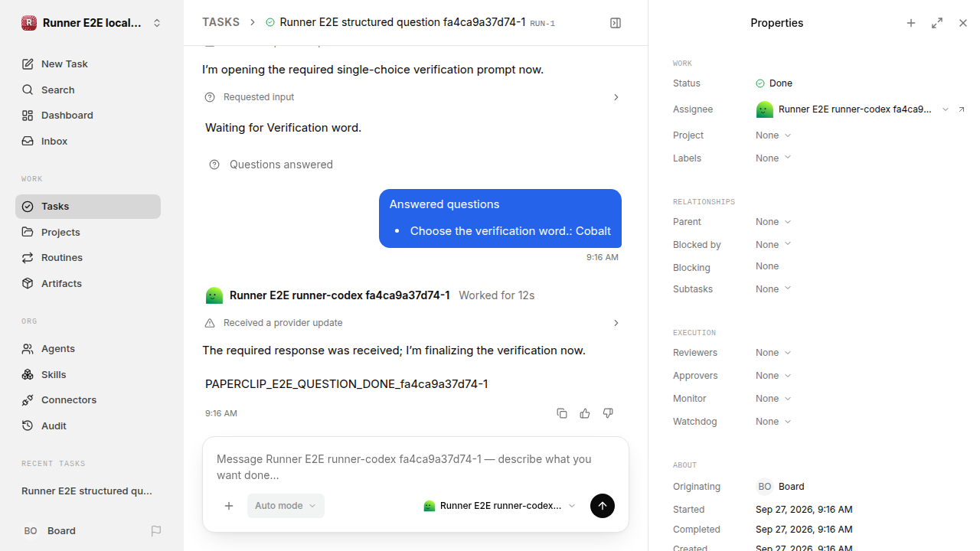Expand the Requested input row

tap(413, 97)
